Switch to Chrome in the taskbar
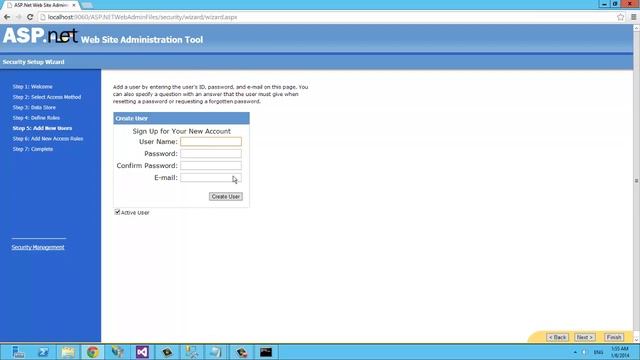The image size is (640, 360). 93,352
